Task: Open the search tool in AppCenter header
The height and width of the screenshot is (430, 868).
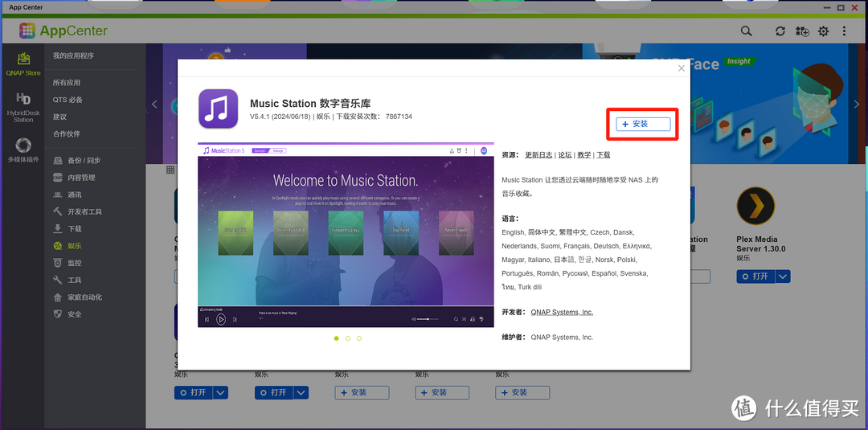Action: [x=746, y=31]
